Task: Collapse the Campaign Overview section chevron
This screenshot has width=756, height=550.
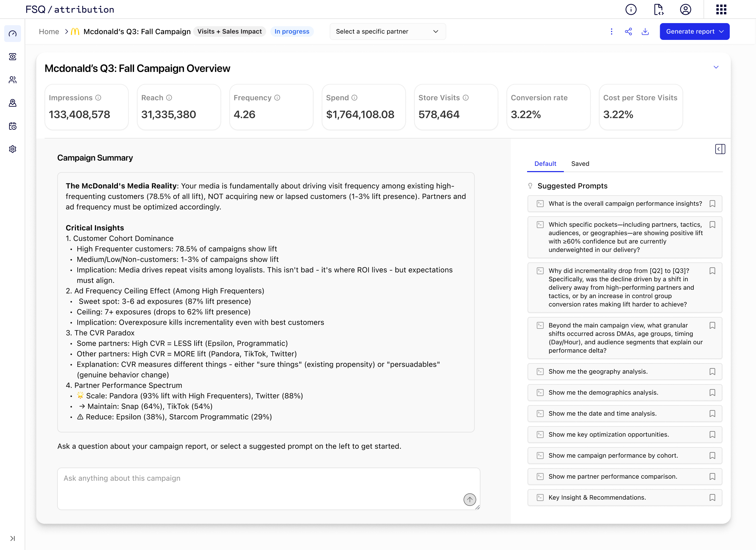Action: tap(716, 67)
